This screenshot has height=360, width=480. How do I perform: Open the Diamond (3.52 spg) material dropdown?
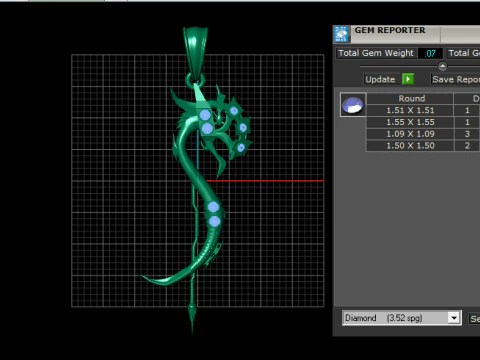click(402, 318)
